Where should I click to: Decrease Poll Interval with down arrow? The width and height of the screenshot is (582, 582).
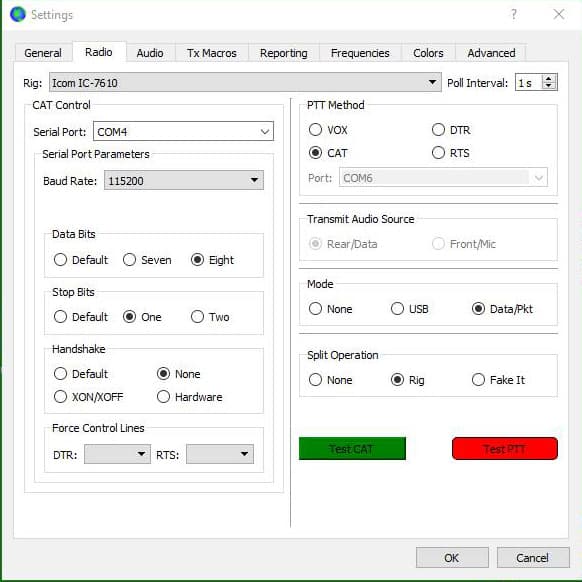548,86
